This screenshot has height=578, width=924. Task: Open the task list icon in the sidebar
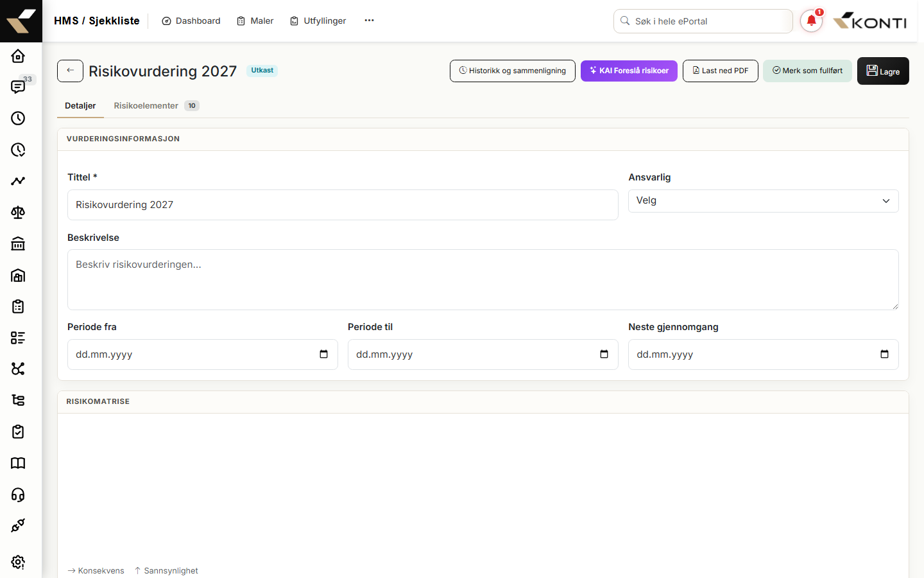coord(18,338)
